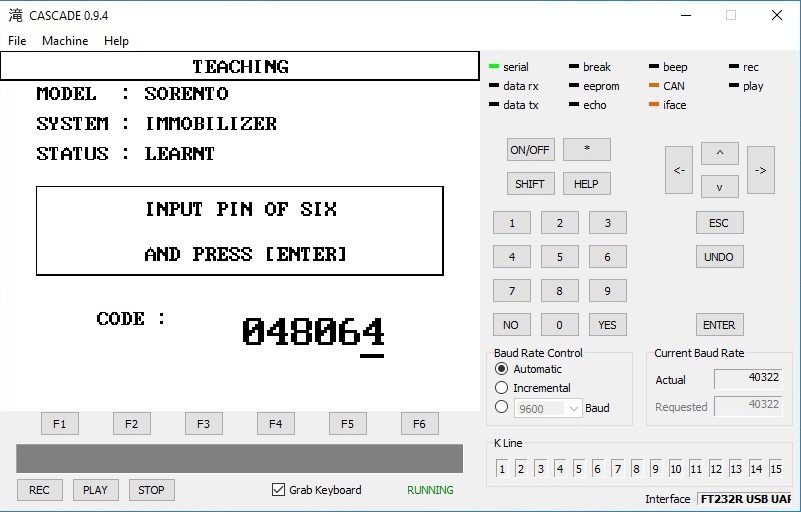
Task: Click the right arrow '->' button
Action: click(760, 170)
